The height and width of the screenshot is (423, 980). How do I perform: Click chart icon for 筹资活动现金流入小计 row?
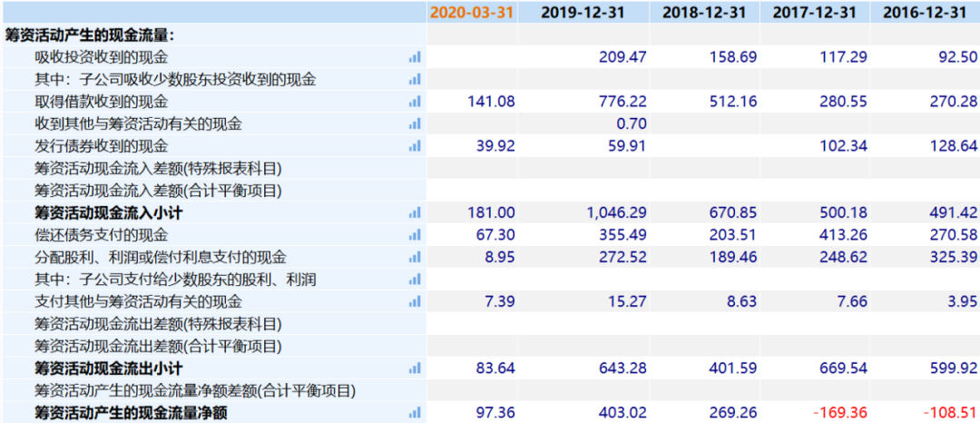click(x=415, y=213)
